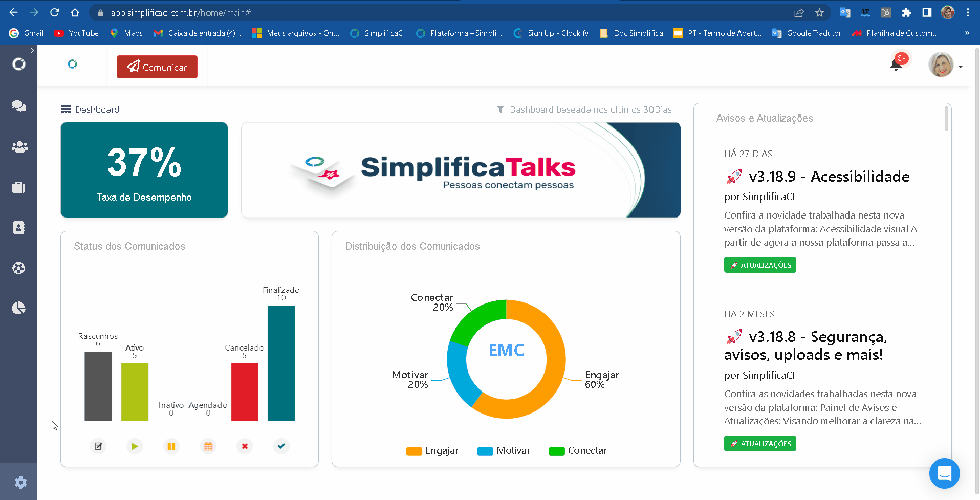Expand the sidebar with the chevron arrow
This screenshot has width=980, height=500.
(x=32, y=51)
